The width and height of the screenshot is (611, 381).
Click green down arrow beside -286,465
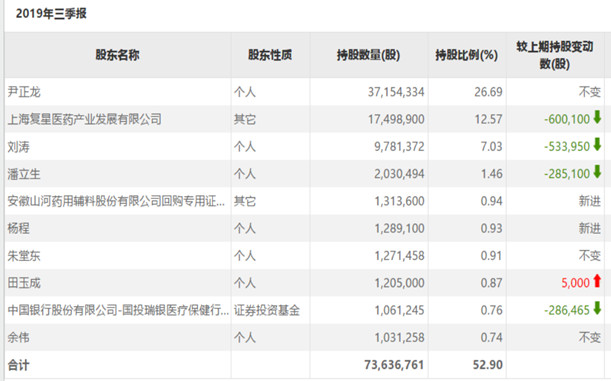coord(597,308)
